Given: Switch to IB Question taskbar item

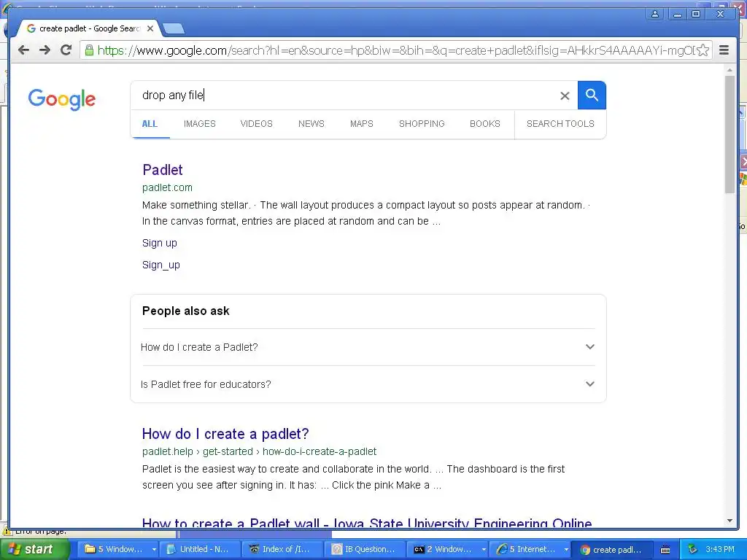Looking at the screenshot, I should pyautogui.click(x=365, y=549).
